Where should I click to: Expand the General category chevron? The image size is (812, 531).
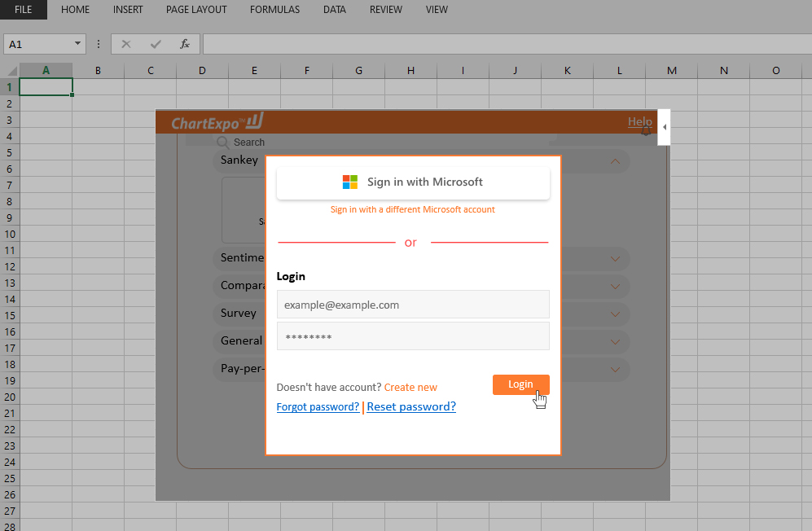tap(615, 342)
